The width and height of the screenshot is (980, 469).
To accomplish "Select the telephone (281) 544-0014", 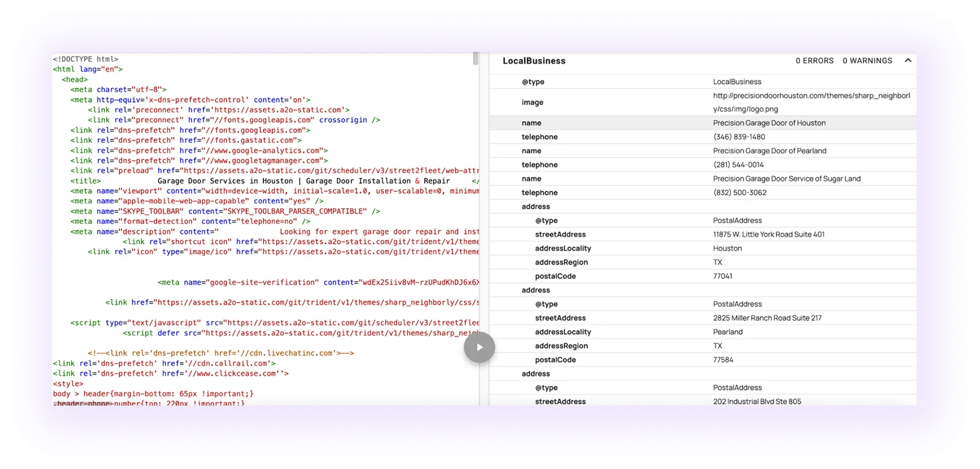I will pos(738,165).
